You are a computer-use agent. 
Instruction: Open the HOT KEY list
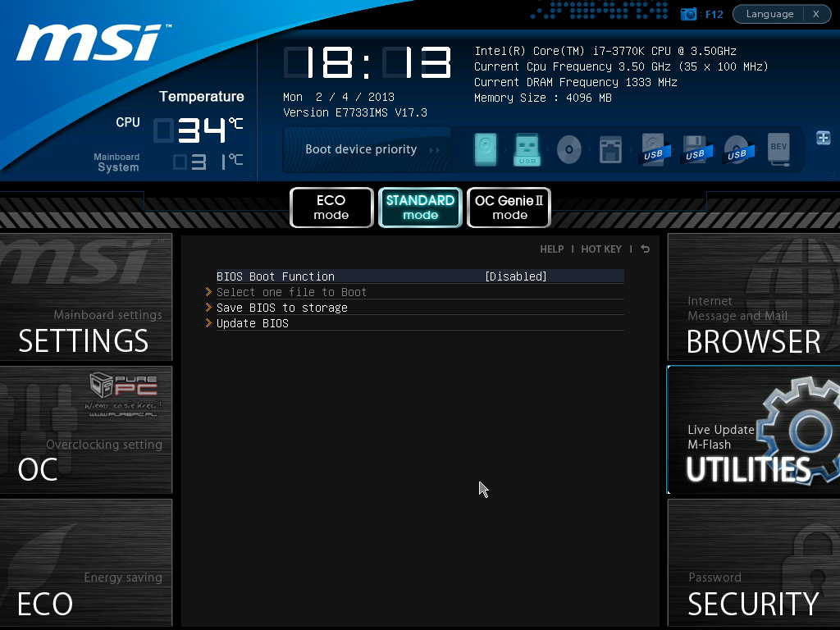(601, 249)
